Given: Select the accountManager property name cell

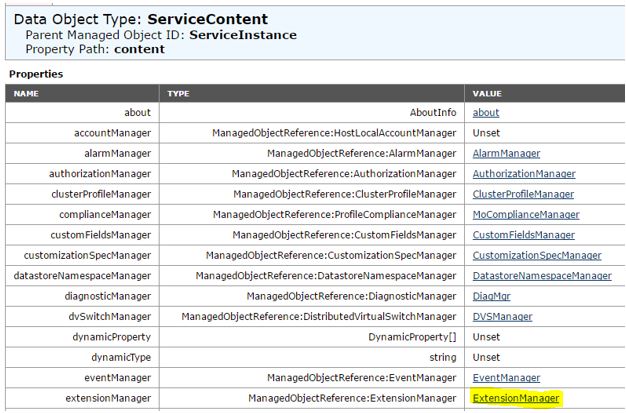Looking at the screenshot, I should coord(113,133).
